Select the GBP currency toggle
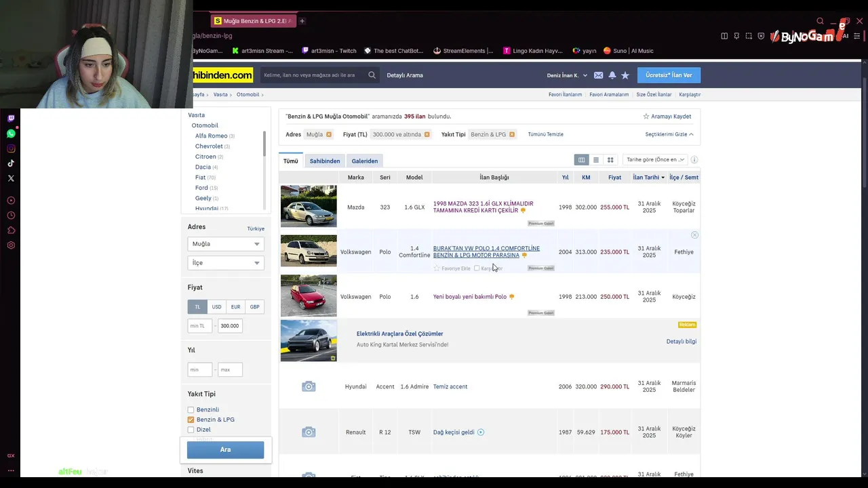Image resolution: width=868 pixels, height=488 pixels. [254, 307]
